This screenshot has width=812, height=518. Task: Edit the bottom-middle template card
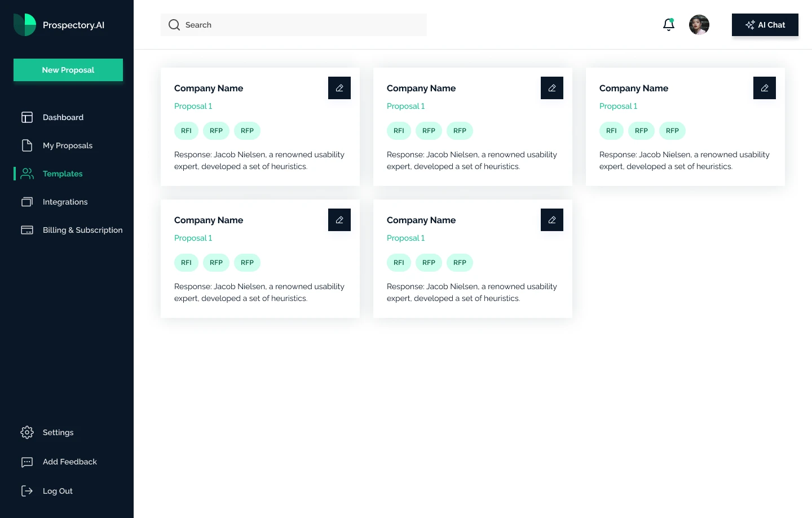(x=552, y=220)
